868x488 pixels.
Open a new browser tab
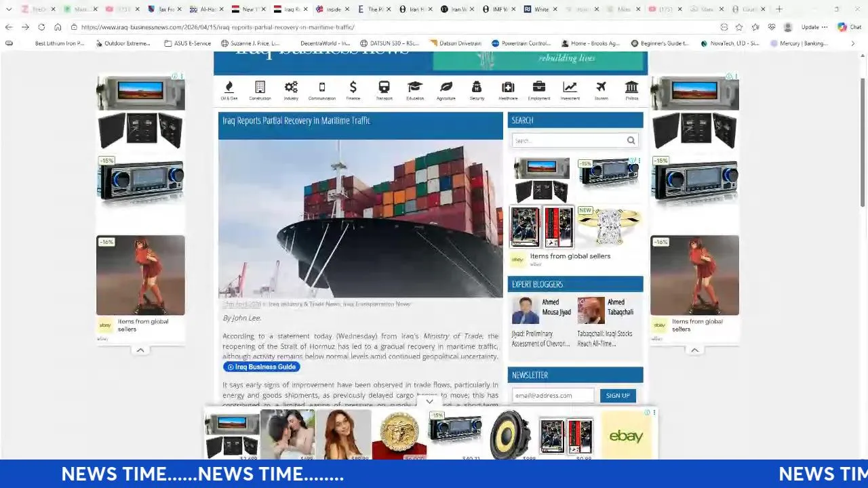779,9
